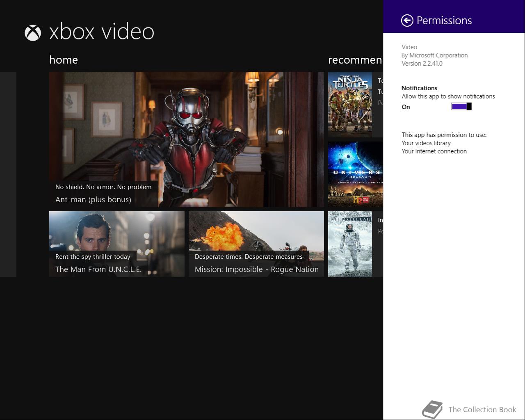Click 'No shield. No armor. No problem' caption
Viewport: 525px width, 420px height.
click(103, 187)
